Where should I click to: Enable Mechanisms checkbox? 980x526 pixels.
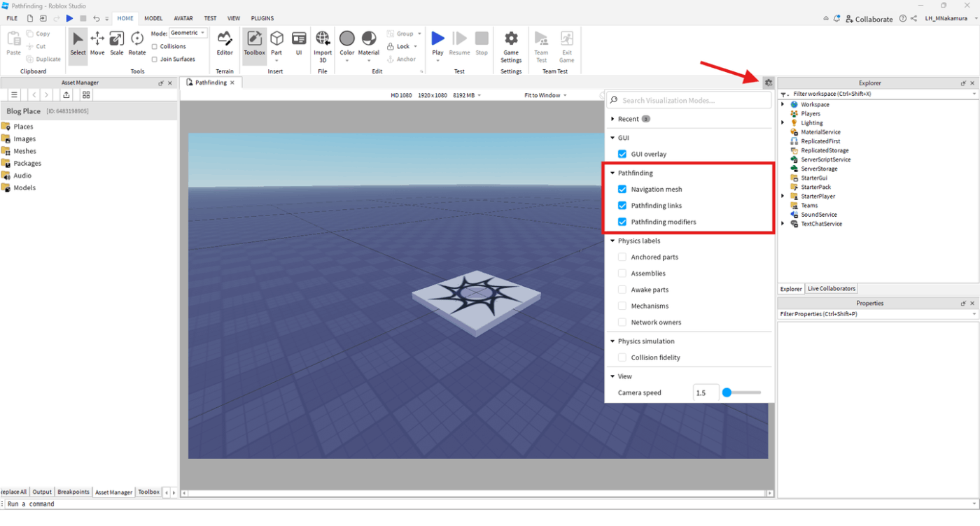(x=622, y=306)
